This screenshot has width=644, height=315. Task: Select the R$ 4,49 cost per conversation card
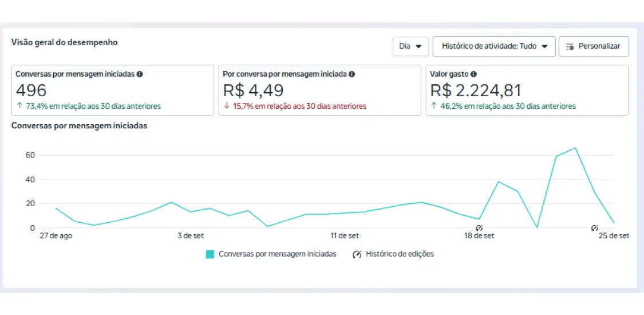click(319, 90)
